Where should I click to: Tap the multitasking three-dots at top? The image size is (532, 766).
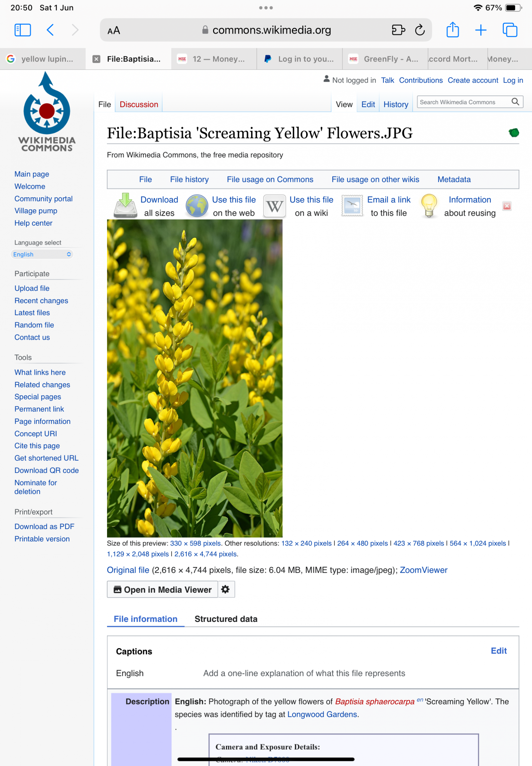[266, 8]
